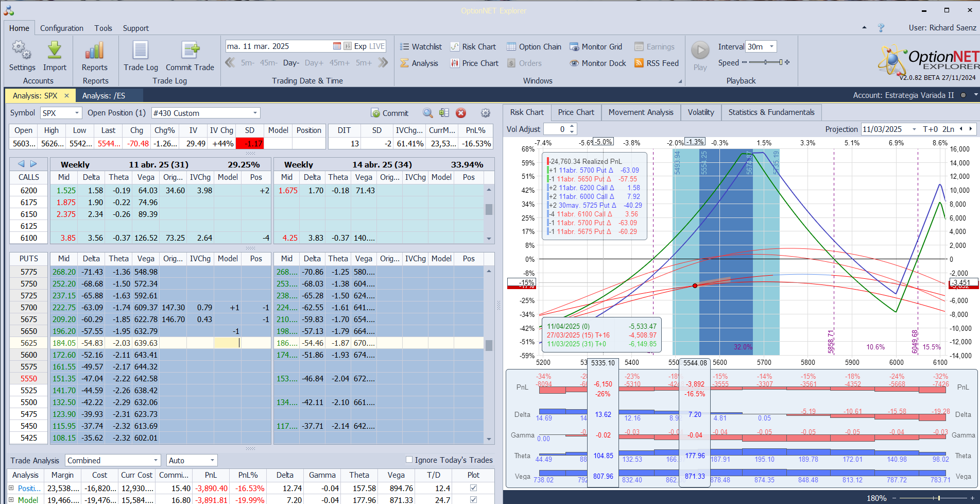The width and height of the screenshot is (980, 504).
Task: Step back one day with Day-
Action: [x=291, y=63]
